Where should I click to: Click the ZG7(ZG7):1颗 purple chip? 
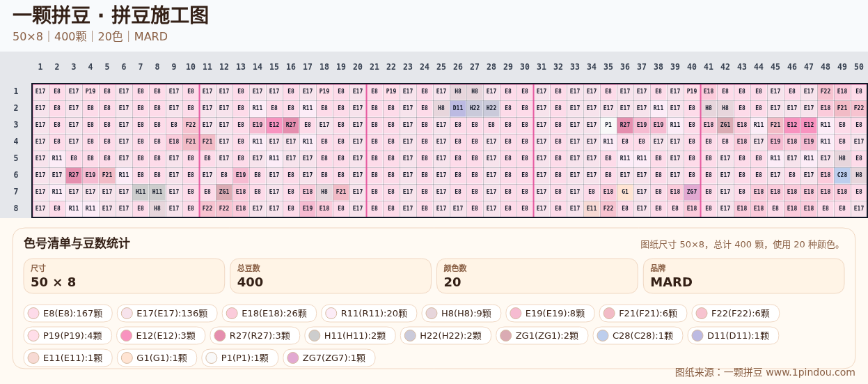click(x=329, y=358)
